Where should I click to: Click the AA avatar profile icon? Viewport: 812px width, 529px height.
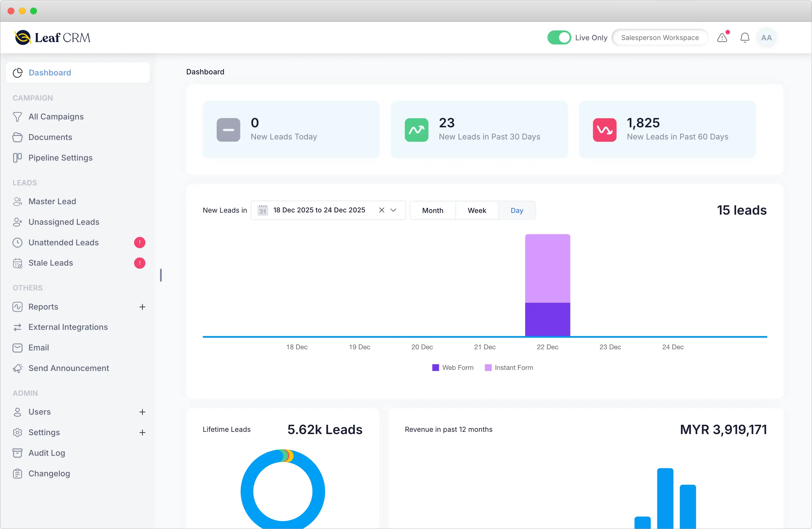[x=767, y=37]
